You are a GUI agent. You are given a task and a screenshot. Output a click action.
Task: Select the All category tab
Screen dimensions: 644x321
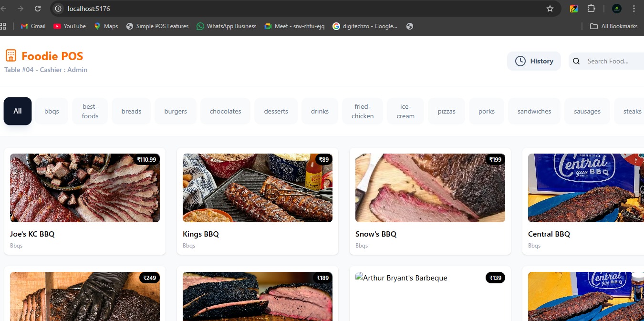(18, 111)
